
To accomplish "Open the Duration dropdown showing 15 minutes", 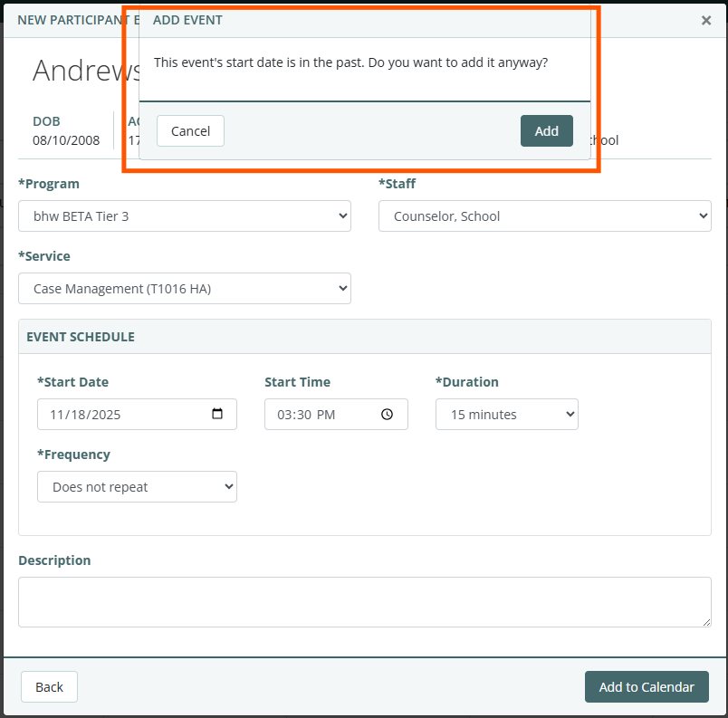I will 506,414.
